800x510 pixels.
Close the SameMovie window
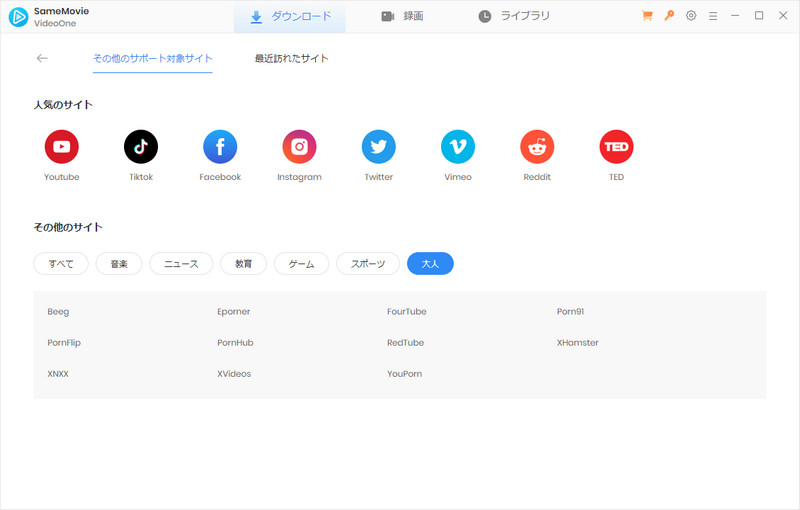[x=783, y=16]
